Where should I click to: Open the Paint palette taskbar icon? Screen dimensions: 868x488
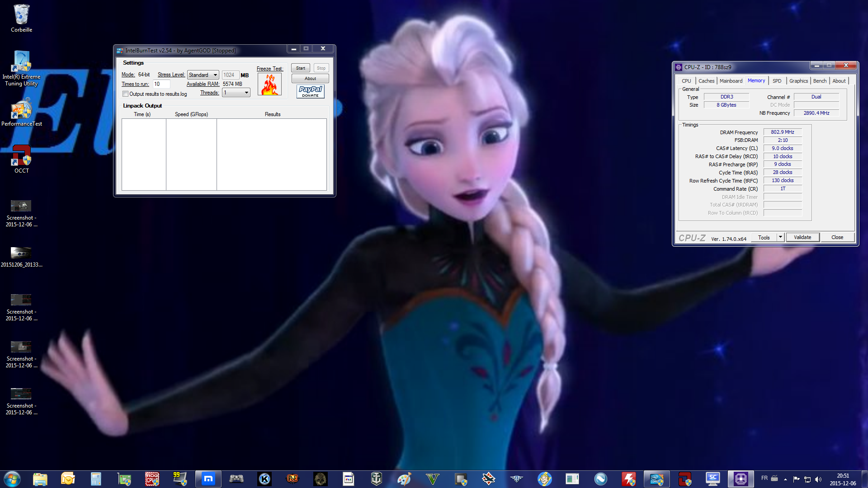coord(404,479)
